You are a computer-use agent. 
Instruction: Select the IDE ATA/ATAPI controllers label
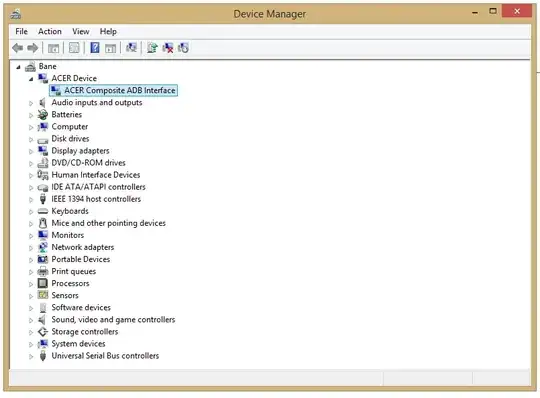pos(98,187)
